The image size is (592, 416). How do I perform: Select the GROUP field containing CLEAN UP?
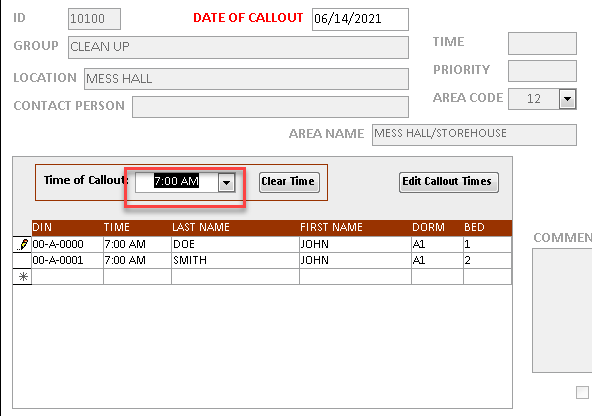(238, 47)
